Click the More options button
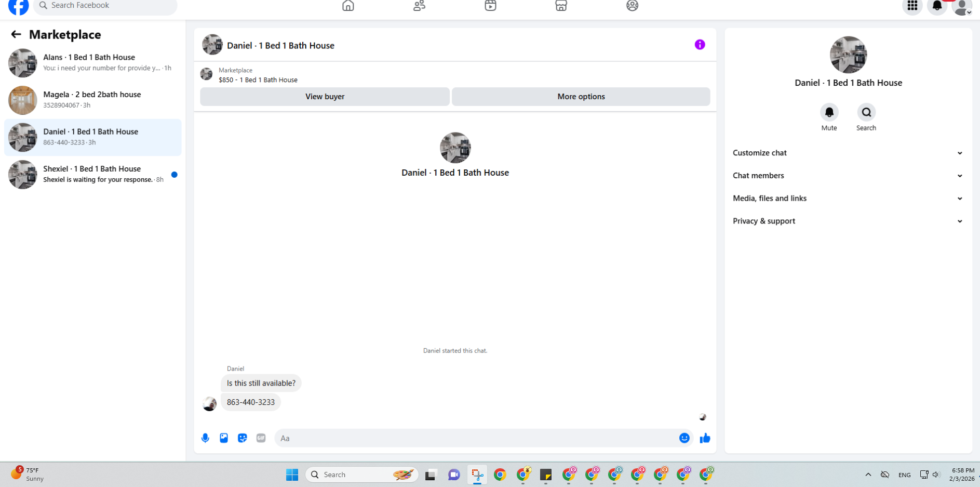 pyautogui.click(x=581, y=97)
